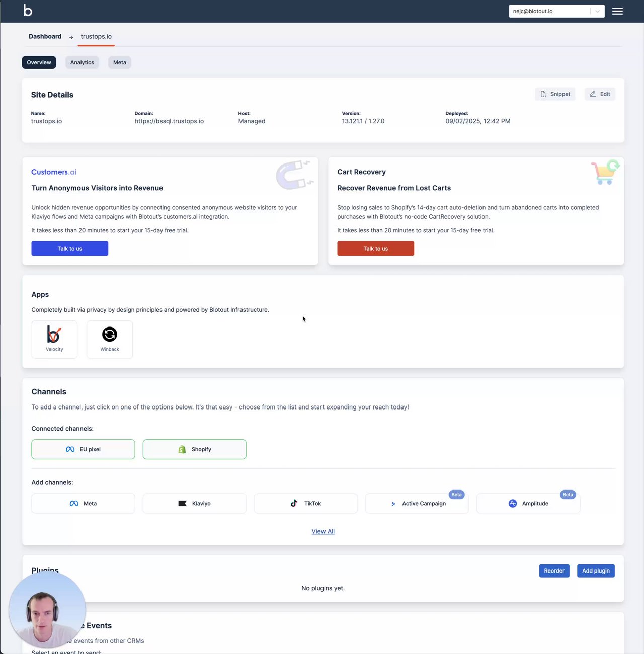This screenshot has width=644, height=654.
Task: Click the Reorder plugins button
Action: tap(554, 571)
